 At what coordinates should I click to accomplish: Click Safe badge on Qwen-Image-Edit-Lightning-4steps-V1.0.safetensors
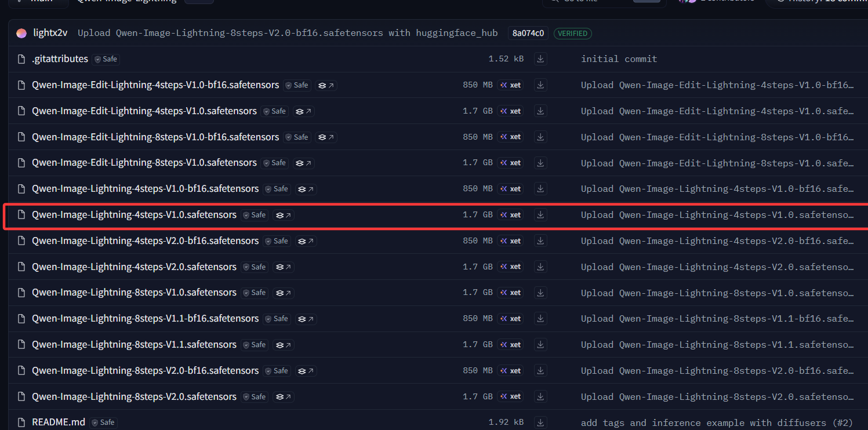tap(275, 111)
